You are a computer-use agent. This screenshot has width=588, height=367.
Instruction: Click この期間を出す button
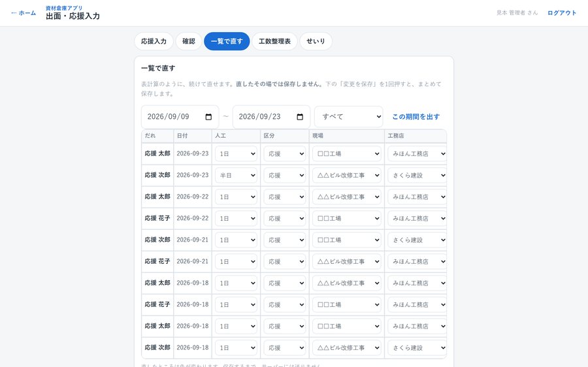416,117
